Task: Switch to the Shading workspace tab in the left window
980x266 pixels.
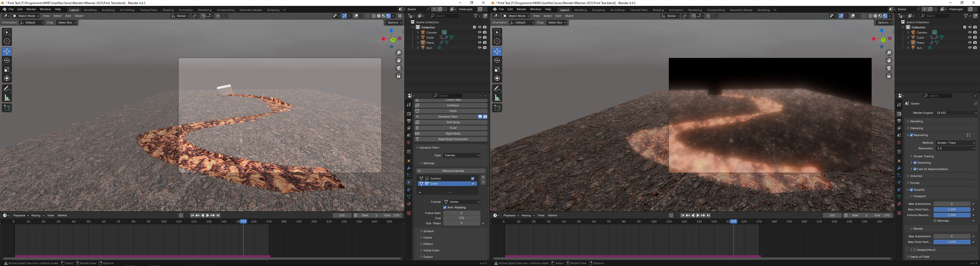Action: [x=168, y=10]
